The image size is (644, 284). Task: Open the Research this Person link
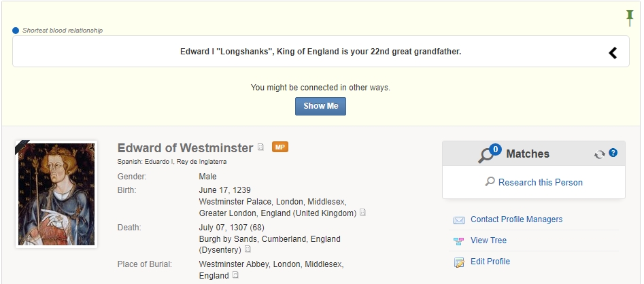point(540,182)
